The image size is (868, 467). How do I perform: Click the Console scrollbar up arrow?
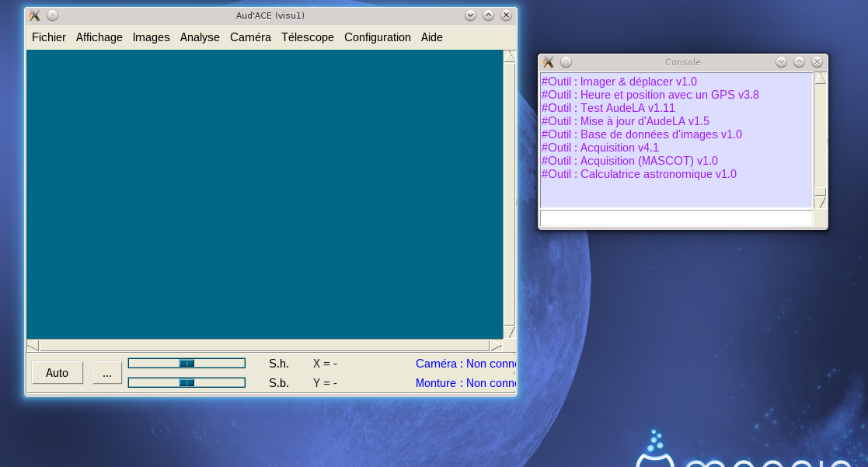[x=821, y=78]
